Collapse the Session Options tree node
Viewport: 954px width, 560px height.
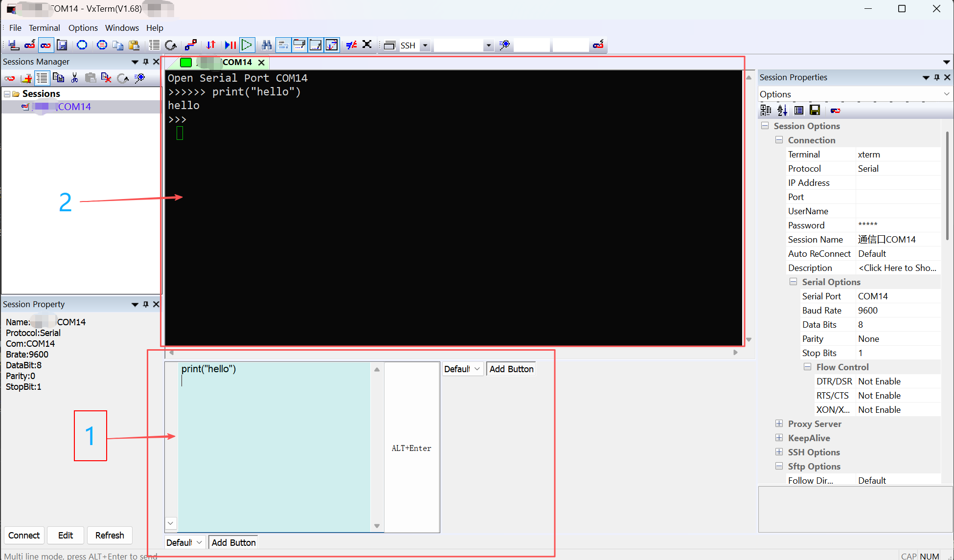click(x=765, y=126)
